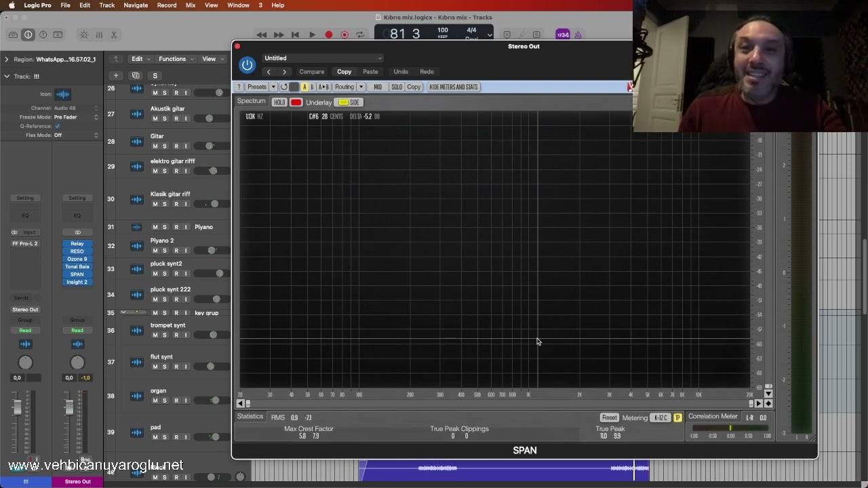Click Redo in plugin header
The image size is (868, 488).
427,72
